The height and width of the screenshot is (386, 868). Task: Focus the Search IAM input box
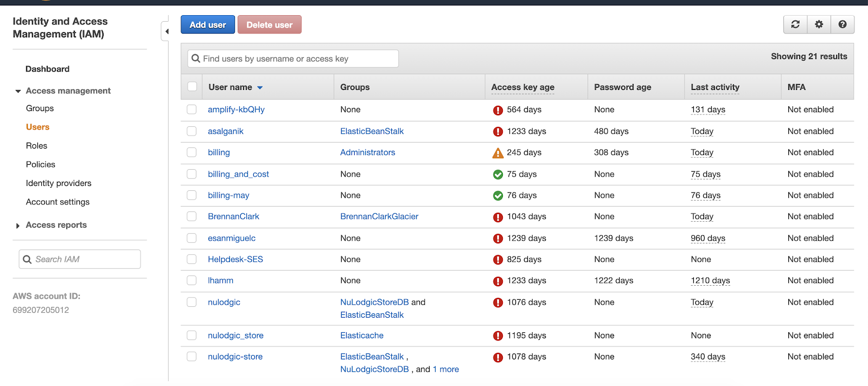click(80, 259)
